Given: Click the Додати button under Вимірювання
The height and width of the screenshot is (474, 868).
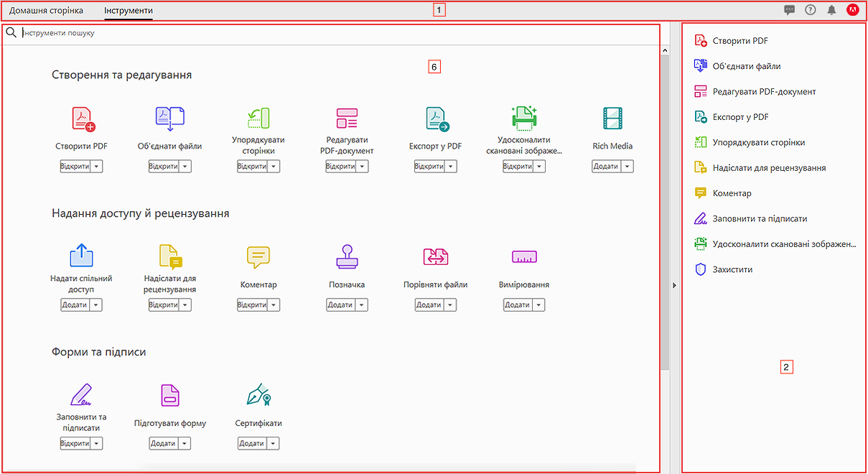Looking at the screenshot, I should (518, 305).
